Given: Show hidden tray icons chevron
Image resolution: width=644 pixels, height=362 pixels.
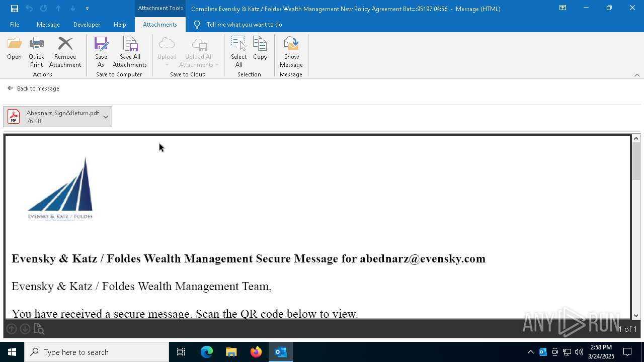Looking at the screenshot, I should (530, 352).
